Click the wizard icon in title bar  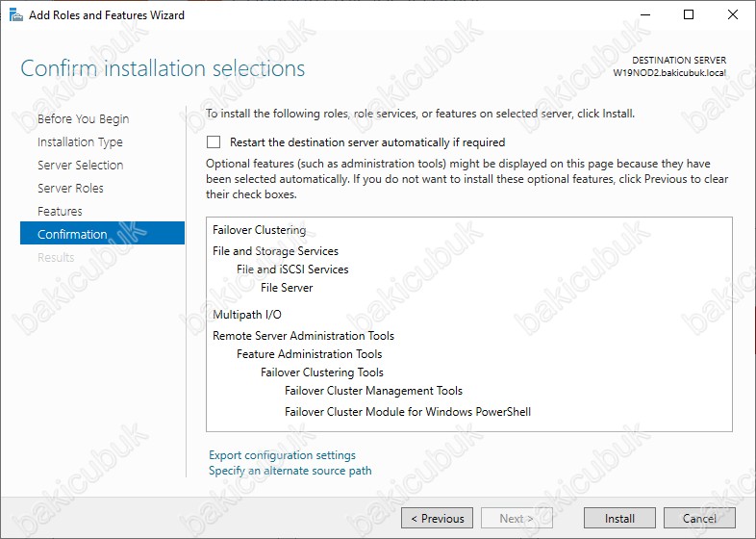16,15
